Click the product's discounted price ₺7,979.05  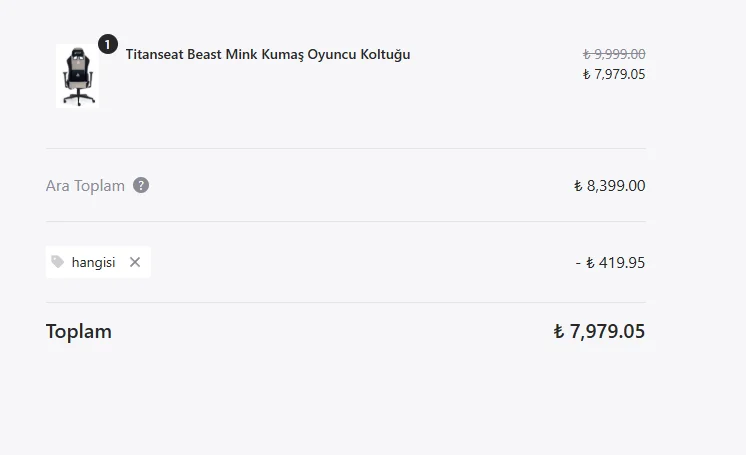point(614,74)
